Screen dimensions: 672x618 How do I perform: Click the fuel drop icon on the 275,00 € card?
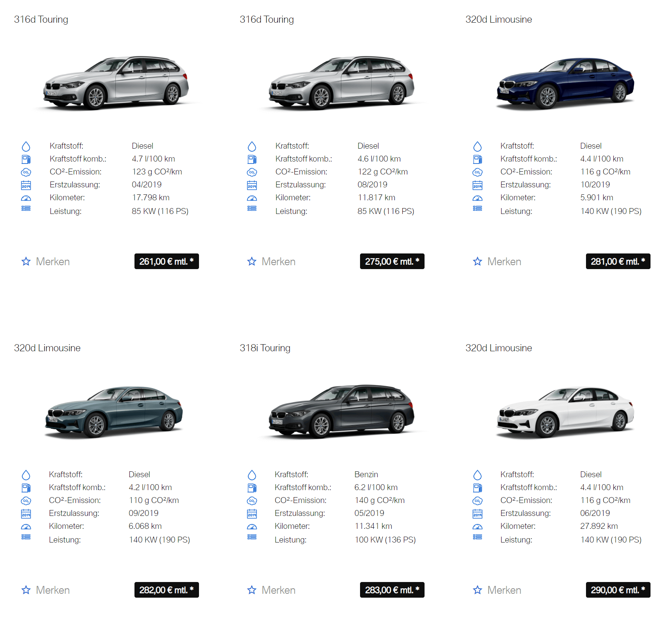(252, 146)
